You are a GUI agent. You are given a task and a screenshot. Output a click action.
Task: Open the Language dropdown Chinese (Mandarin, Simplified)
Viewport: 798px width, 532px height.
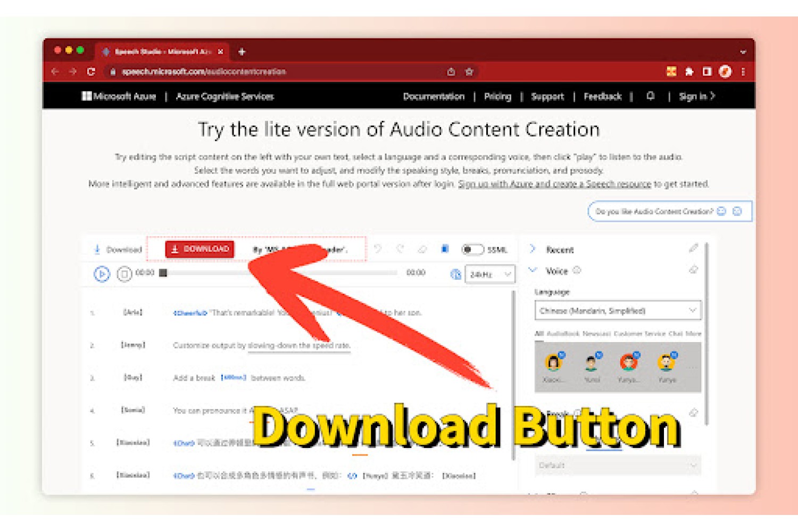click(x=618, y=311)
